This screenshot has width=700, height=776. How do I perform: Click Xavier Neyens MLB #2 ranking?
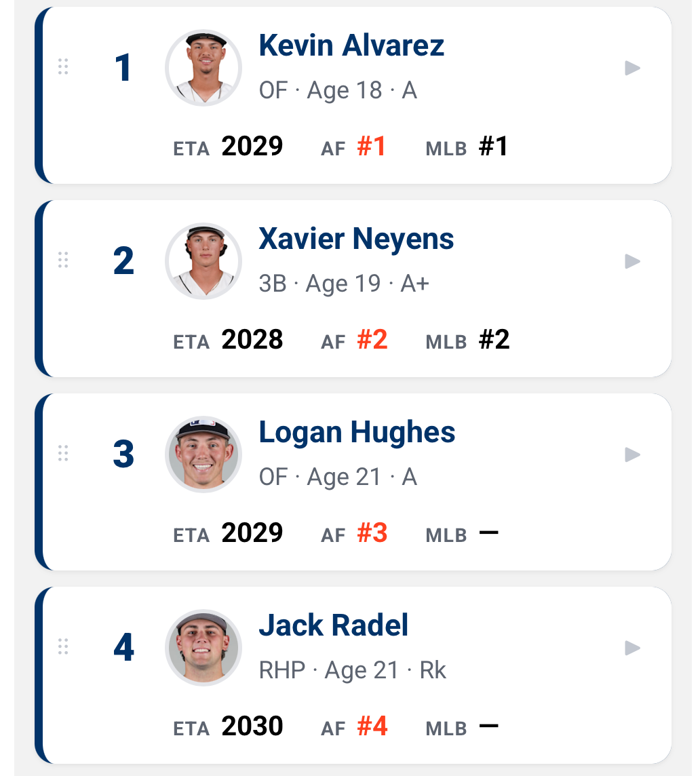click(x=467, y=340)
